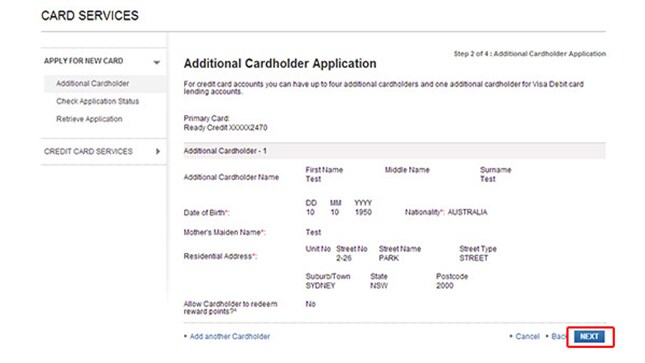
Task: Open Check Application Status in sidebar
Action: (97, 101)
